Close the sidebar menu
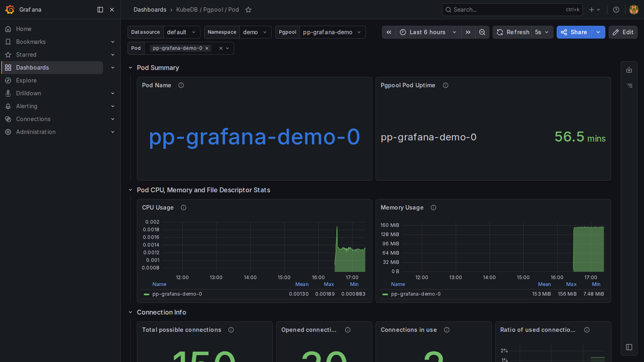The width and height of the screenshot is (644, 362). (x=112, y=10)
